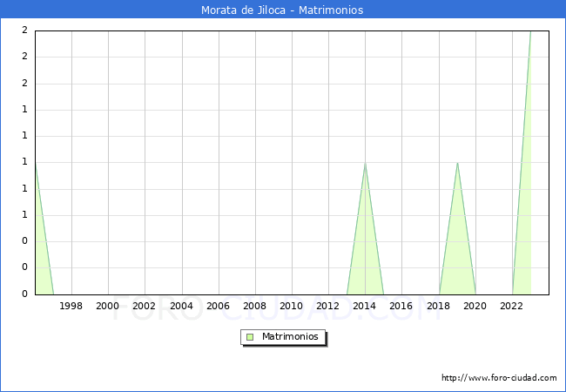Click the 2020 x-axis label
This screenshot has height=392, width=566.
pyautogui.click(x=475, y=306)
